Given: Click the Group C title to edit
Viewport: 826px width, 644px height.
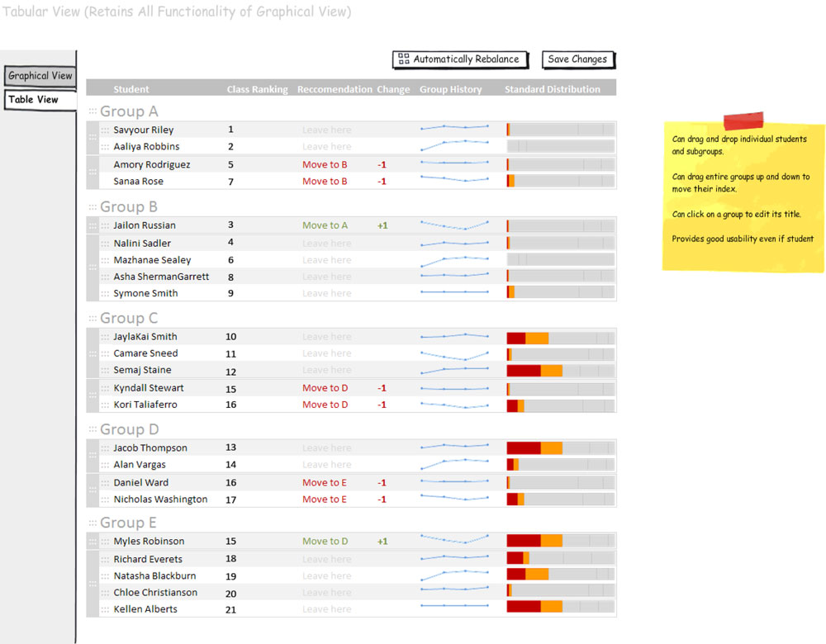Looking at the screenshot, I should click(129, 319).
